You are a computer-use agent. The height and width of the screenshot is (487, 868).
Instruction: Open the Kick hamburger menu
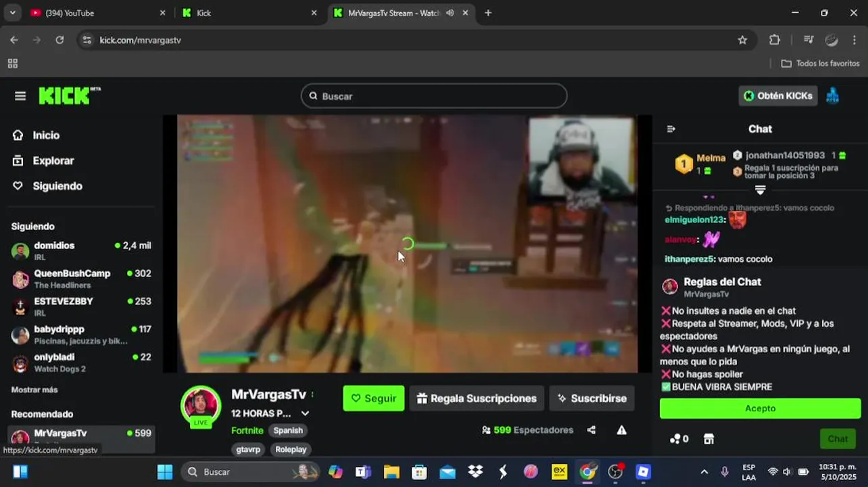[x=20, y=96]
